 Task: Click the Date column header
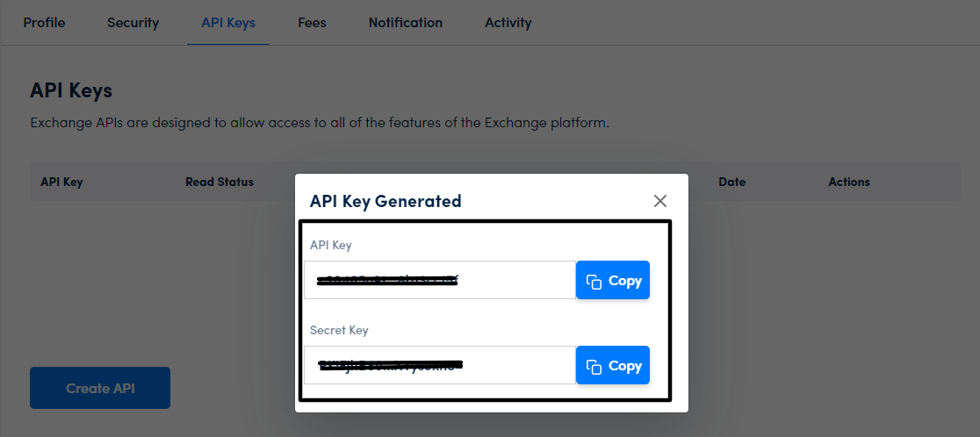[731, 183]
